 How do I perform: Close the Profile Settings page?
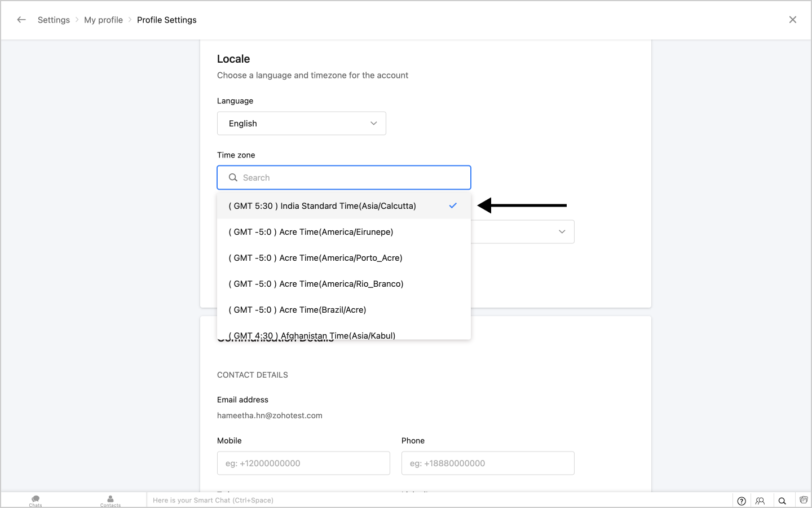coord(792,20)
